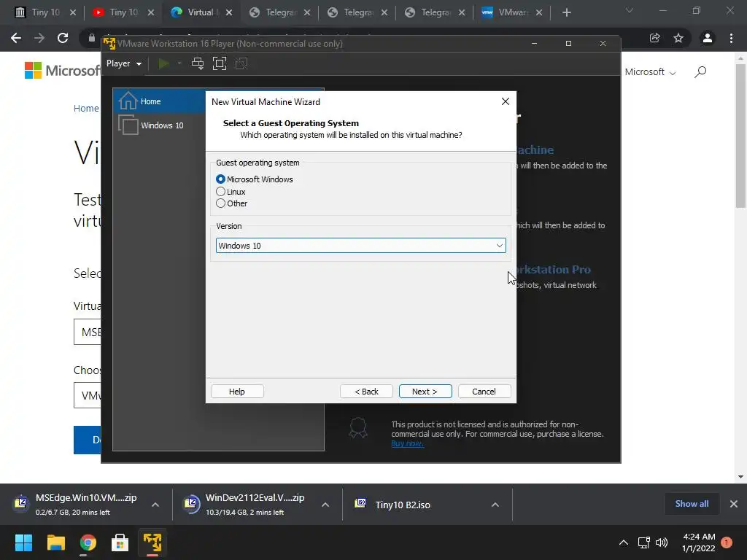747x560 pixels.
Task: Switch to the VMware browser tab
Action: tap(513, 12)
